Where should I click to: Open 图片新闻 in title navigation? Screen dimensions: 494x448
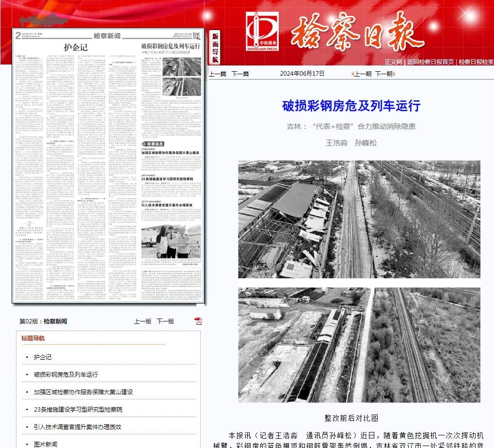[x=46, y=444]
